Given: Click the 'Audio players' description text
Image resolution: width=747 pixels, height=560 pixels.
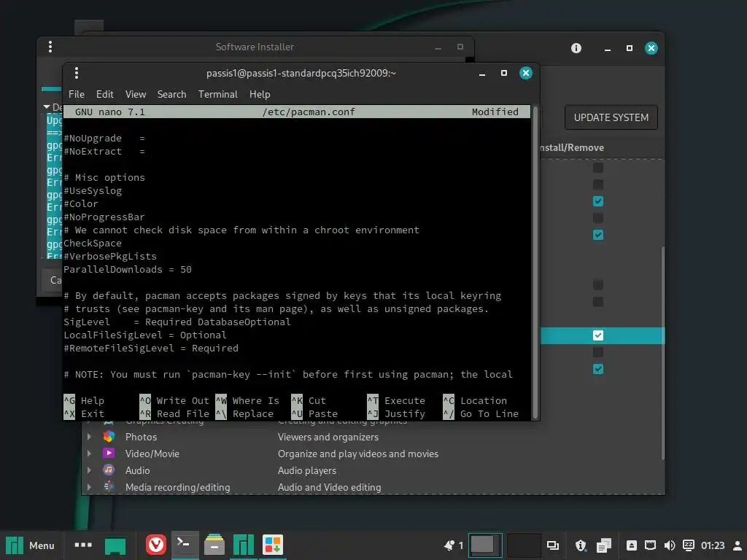Looking at the screenshot, I should click(x=307, y=470).
